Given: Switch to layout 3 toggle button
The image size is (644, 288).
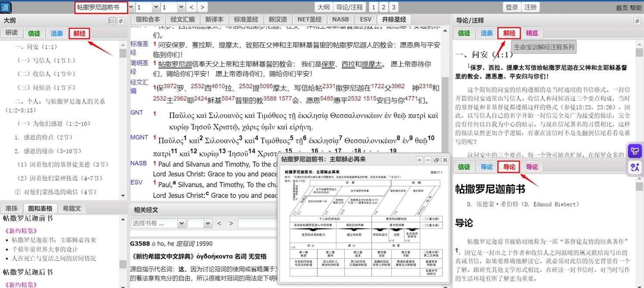Looking at the screenshot, I should click(x=393, y=7).
